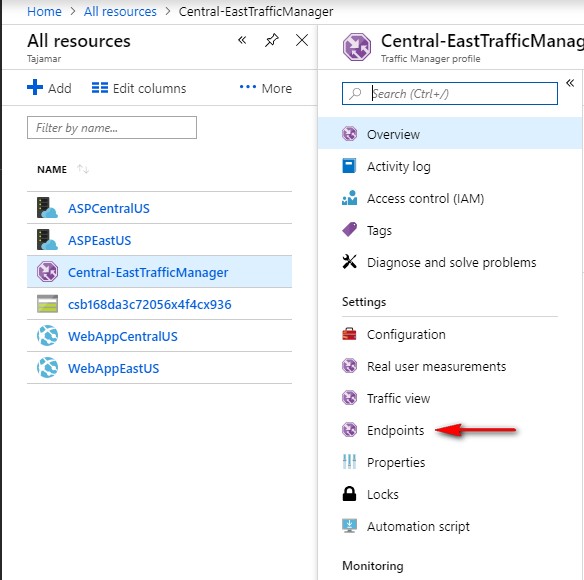Click the ASPEastUS app service plan icon
The height and width of the screenshot is (580, 584).
point(47,240)
